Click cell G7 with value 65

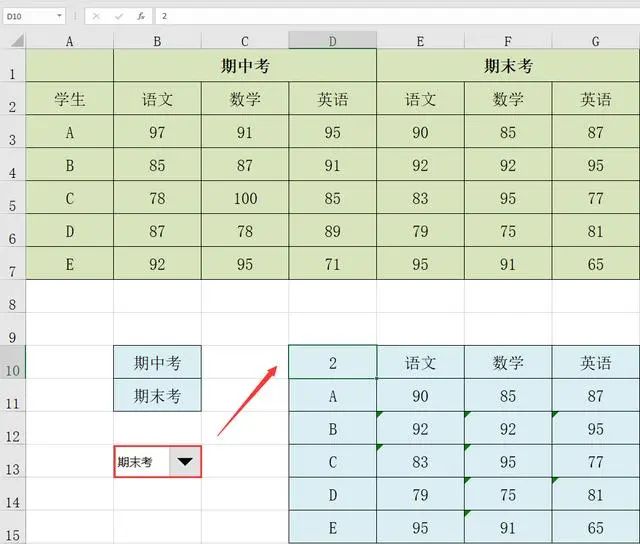click(x=596, y=264)
